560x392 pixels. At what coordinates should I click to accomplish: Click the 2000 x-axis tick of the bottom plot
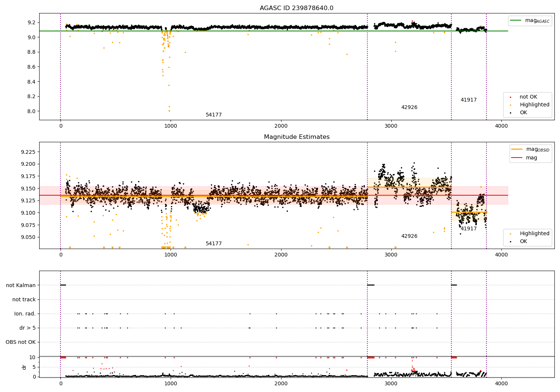click(281, 383)
